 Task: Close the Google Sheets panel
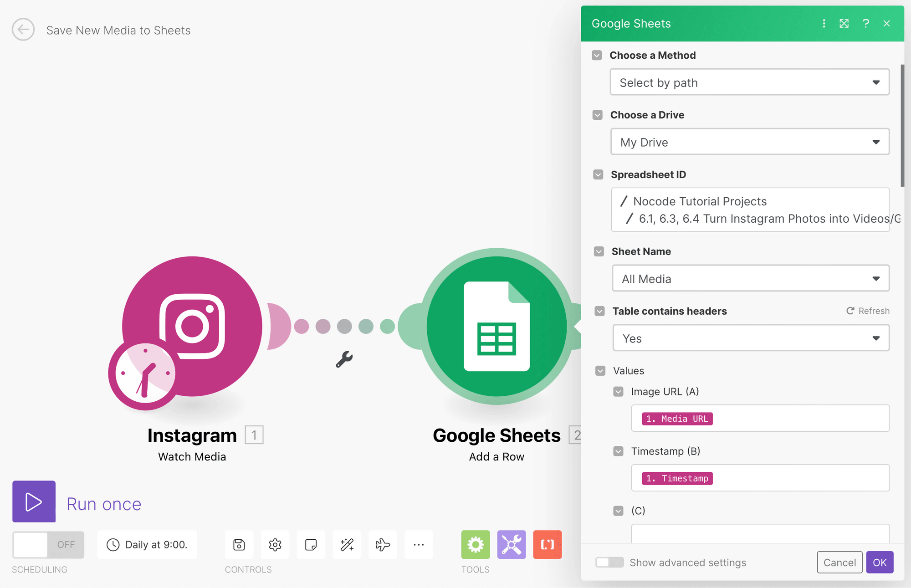[x=886, y=24]
